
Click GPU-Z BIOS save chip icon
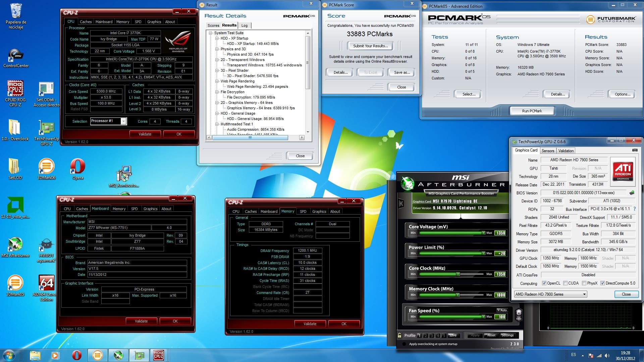point(632,193)
